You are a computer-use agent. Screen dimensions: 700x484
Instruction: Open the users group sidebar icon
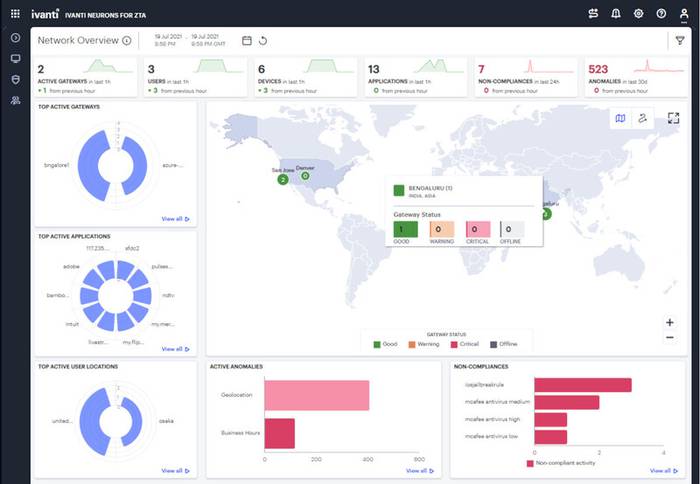15,100
